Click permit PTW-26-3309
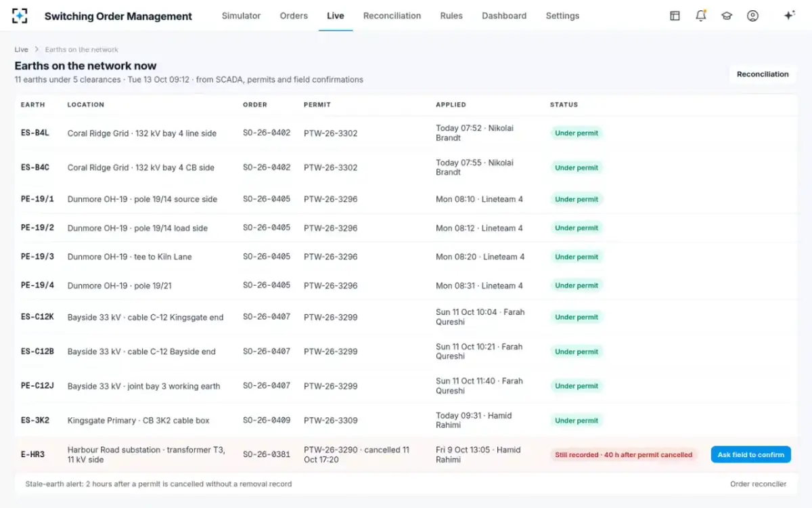Screen dimensions: 812x508 pos(330,421)
